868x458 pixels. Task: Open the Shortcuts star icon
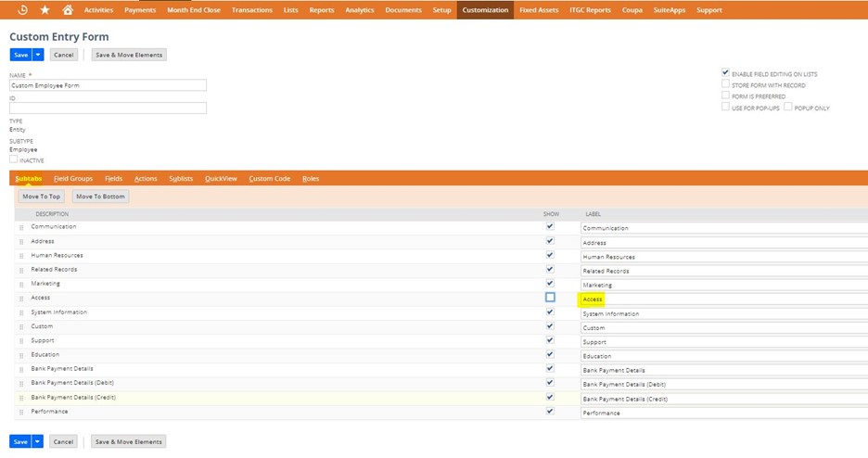coord(45,10)
